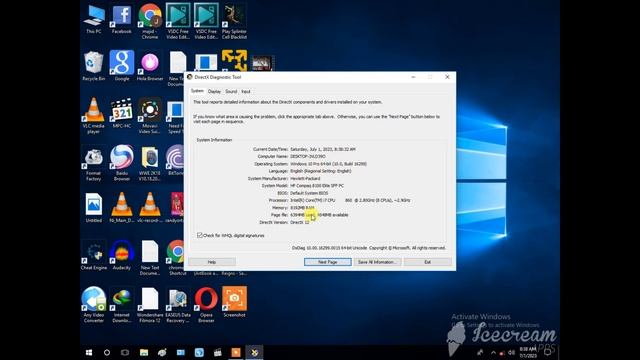
Task: Open the Facebook desktop shortcut
Action: (122, 20)
